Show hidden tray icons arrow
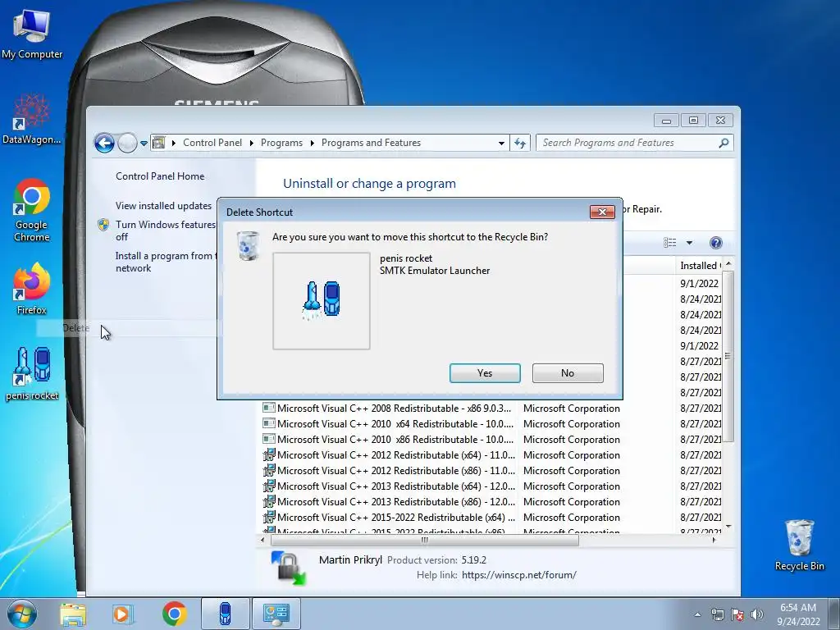Viewport: 840px width, 630px height. tap(697, 614)
